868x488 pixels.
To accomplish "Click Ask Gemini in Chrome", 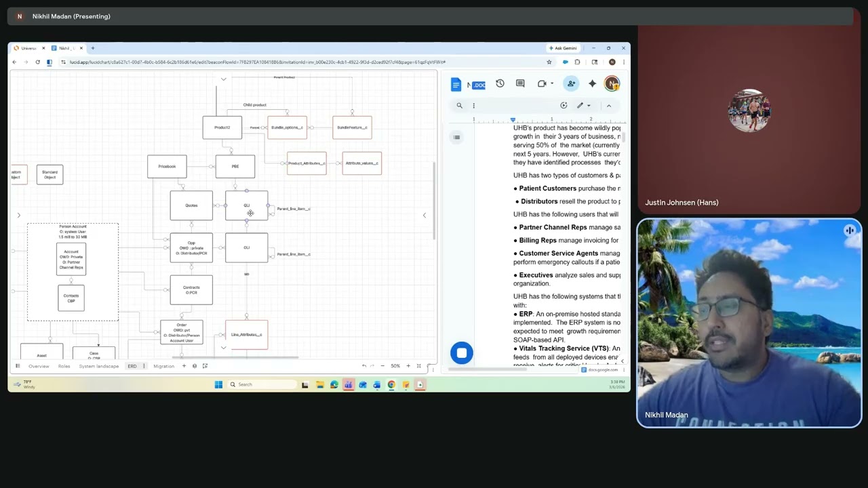I will pyautogui.click(x=564, y=48).
